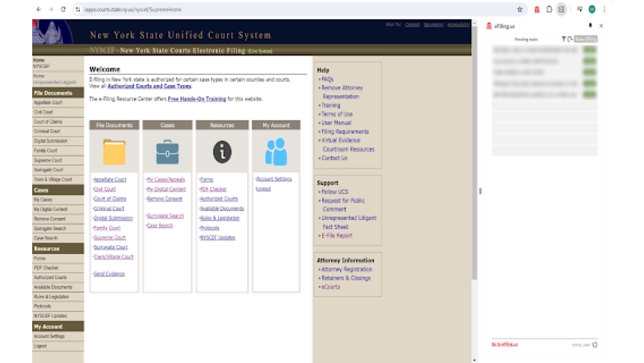
Task: Open Filing Requirements link
Action: [x=345, y=132]
